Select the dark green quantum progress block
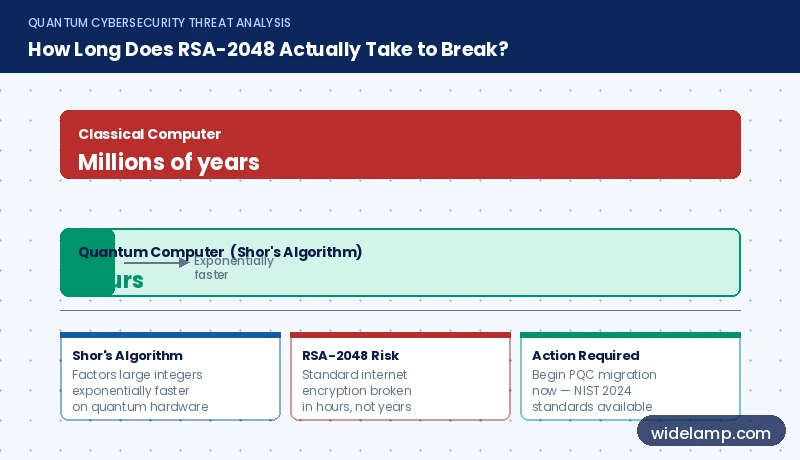The width and height of the screenshot is (800, 460). click(87, 263)
